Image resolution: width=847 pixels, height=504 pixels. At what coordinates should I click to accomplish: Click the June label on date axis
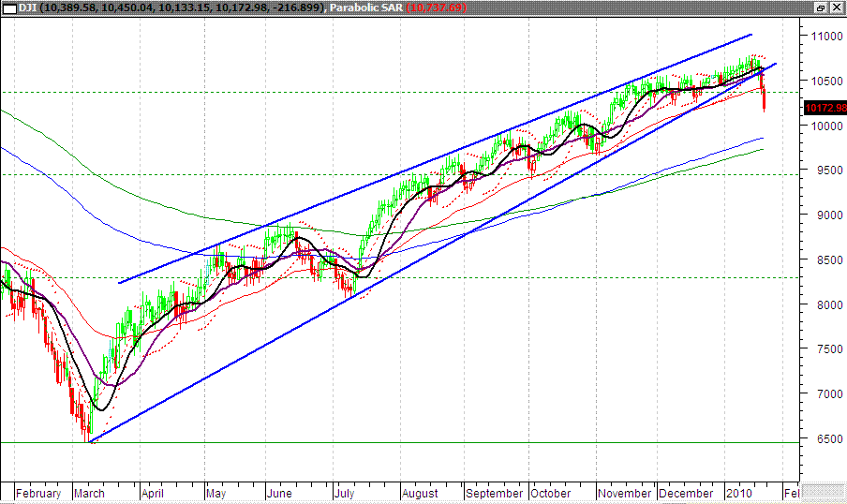pyautogui.click(x=279, y=493)
